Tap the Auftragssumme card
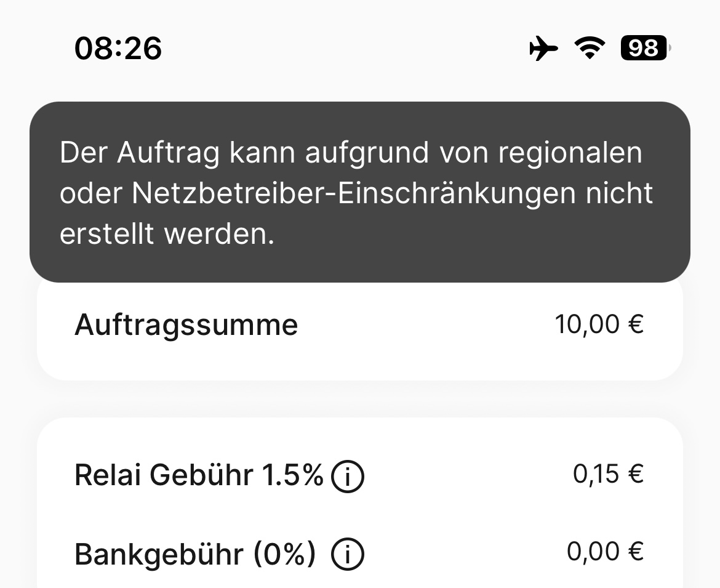The height and width of the screenshot is (588, 720). (360, 331)
